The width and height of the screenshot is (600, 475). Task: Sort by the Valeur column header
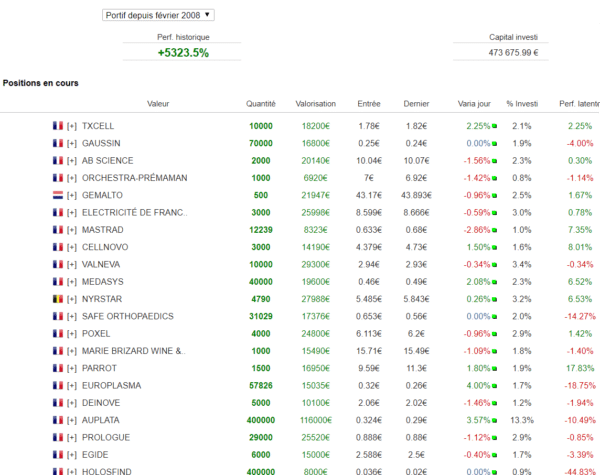(x=158, y=104)
